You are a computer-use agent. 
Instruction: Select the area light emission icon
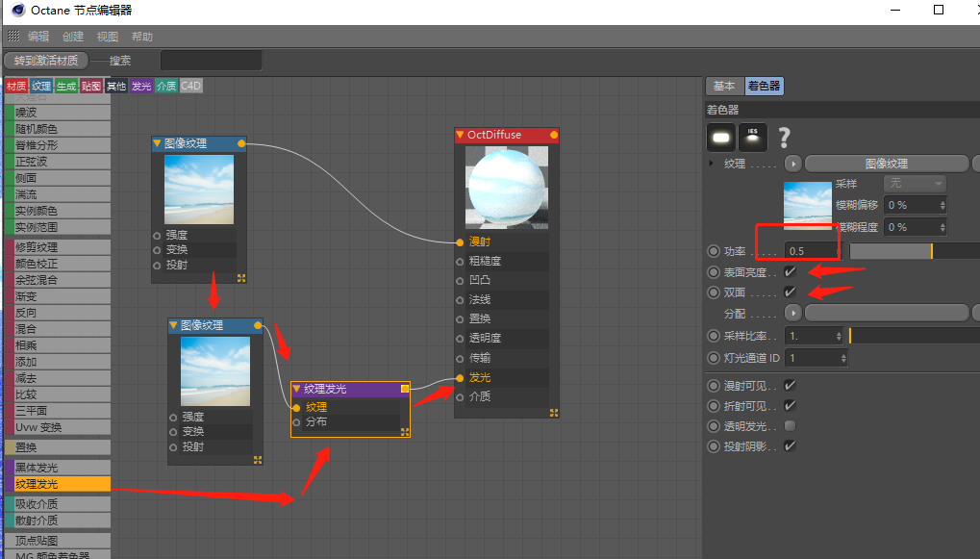(720, 138)
